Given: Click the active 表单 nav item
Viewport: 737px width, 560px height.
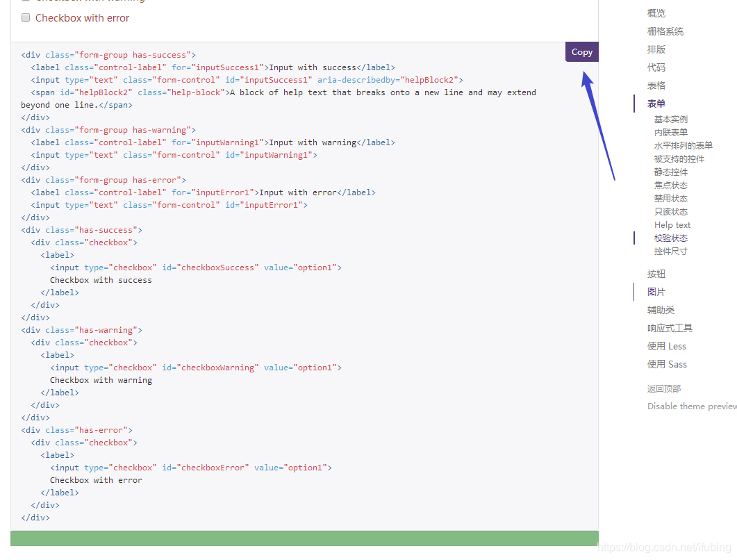Looking at the screenshot, I should tap(656, 104).
